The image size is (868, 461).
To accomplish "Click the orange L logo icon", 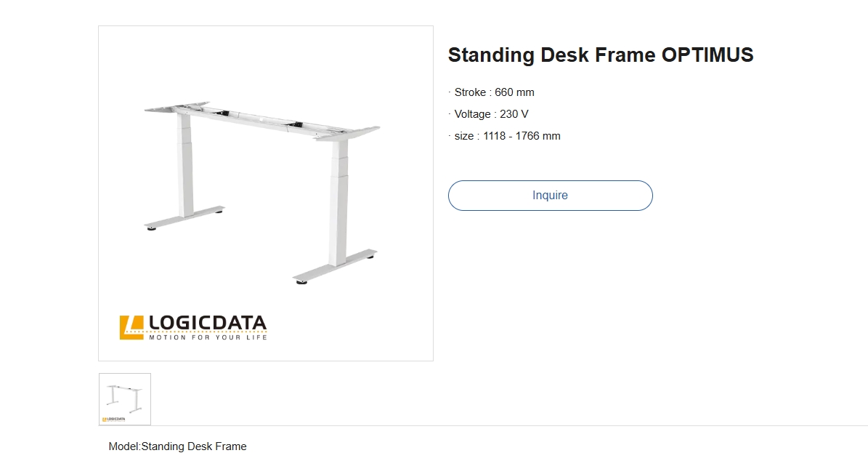I will [131, 327].
